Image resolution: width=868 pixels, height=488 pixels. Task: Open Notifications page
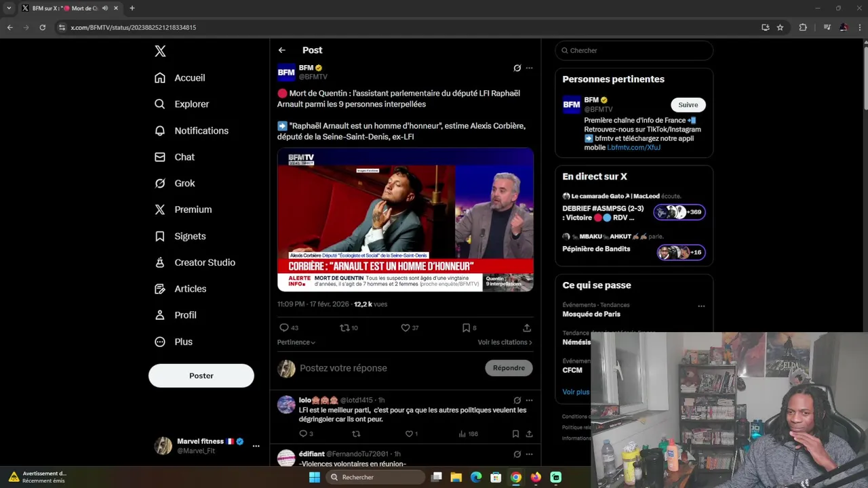coord(191,131)
